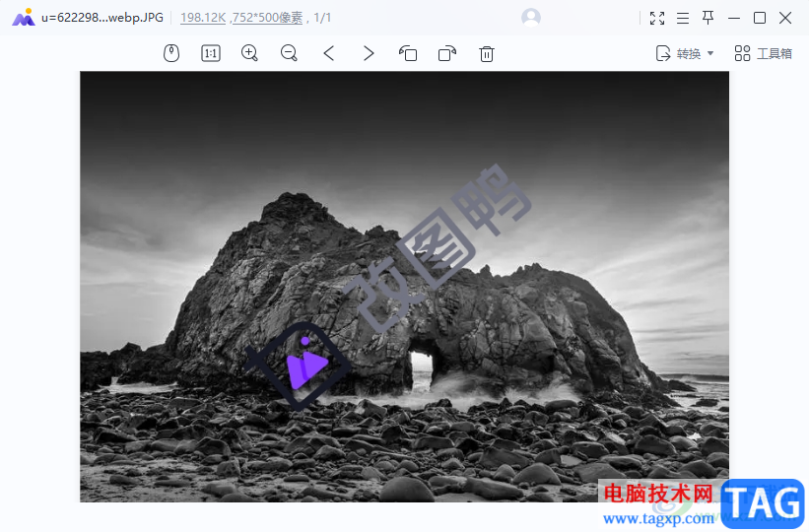Delete the image with trash icon

tap(487, 53)
